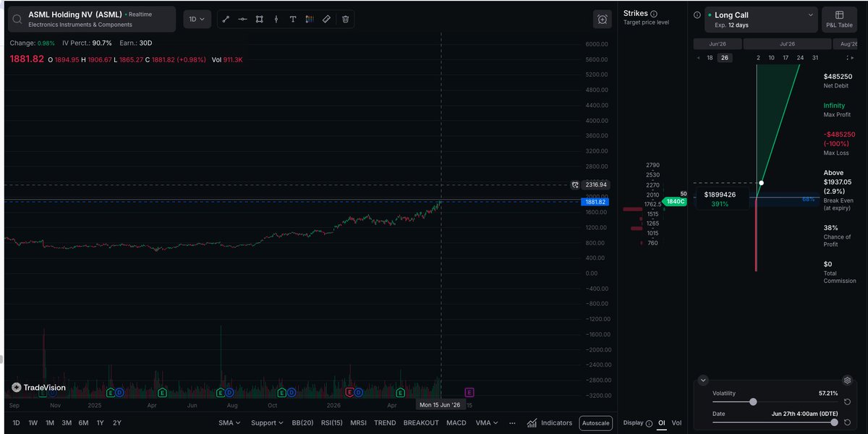Click the info icon left of Long Call
The image size is (868, 434).
(x=697, y=14)
